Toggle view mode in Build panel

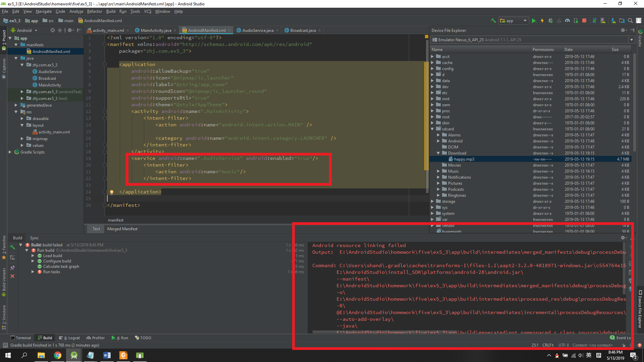[12, 257]
